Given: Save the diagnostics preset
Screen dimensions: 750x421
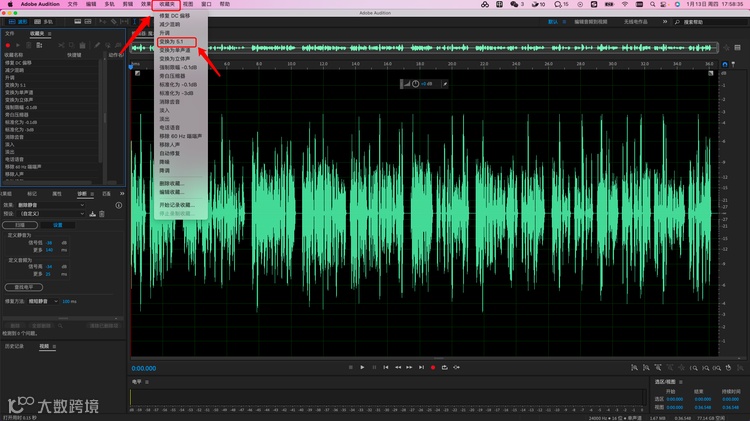Looking at the screenshot, I should coord(92,213).
